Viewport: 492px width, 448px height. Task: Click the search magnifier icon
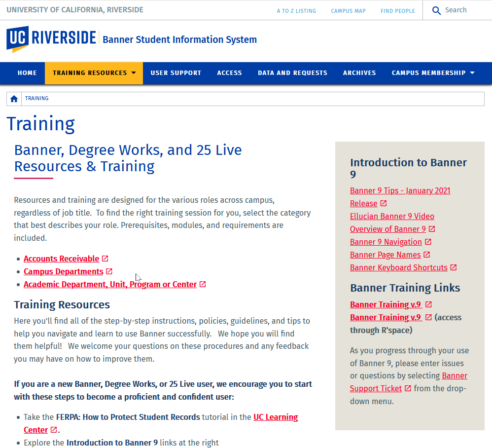coord(436,10)
